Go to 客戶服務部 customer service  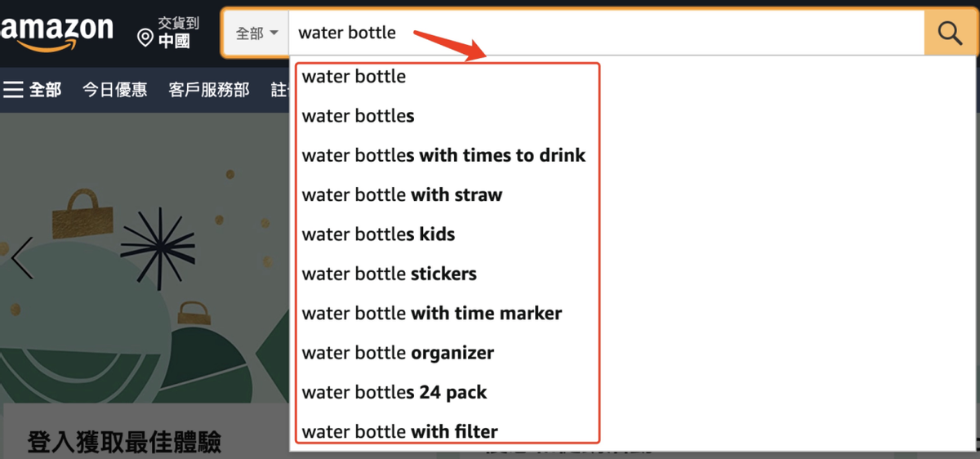tap(209, 90)
